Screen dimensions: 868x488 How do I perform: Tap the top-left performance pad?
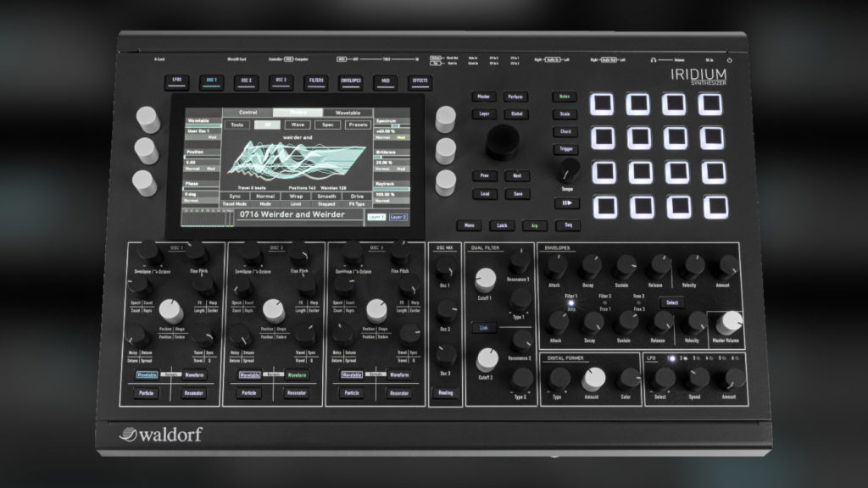(602, 103)
